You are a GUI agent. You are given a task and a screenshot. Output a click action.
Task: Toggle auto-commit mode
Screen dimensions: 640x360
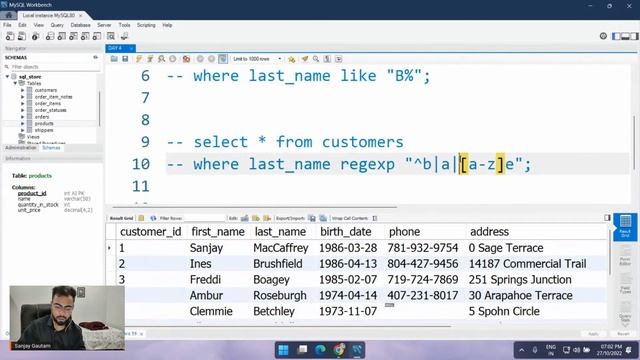click(223, 59)
